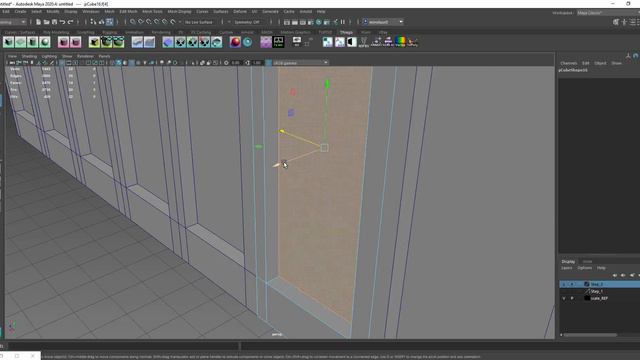Click the snap to curves magnet icon
This screenshot has height=360, width=640.
[141, 22]
